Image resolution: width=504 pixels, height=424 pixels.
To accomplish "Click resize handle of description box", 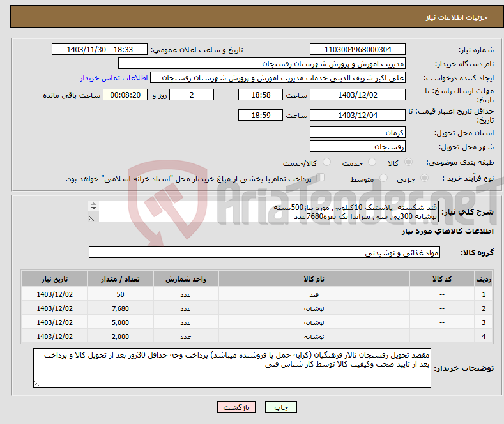I will tap(91, 218).
